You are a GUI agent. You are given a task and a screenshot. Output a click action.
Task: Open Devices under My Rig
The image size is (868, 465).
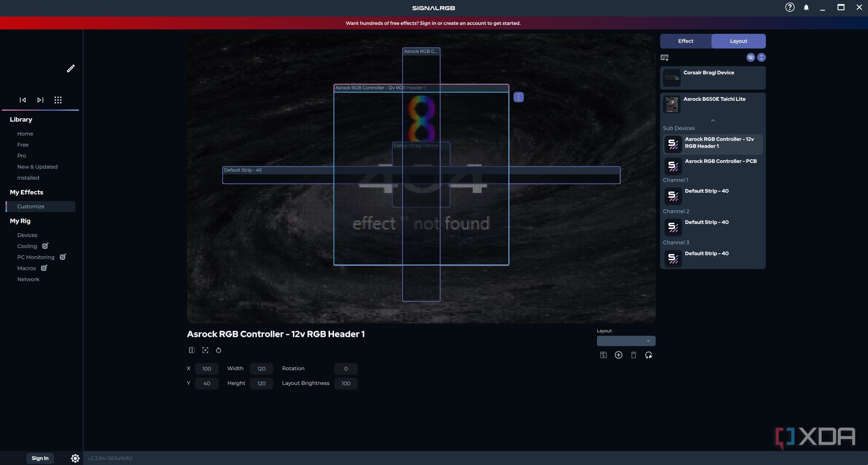(x=27, y=235)
